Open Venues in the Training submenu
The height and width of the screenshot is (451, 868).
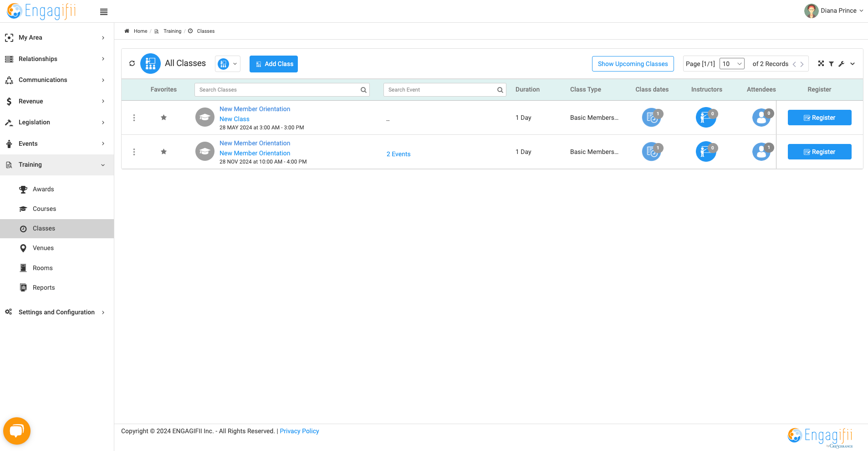point(43,248)
